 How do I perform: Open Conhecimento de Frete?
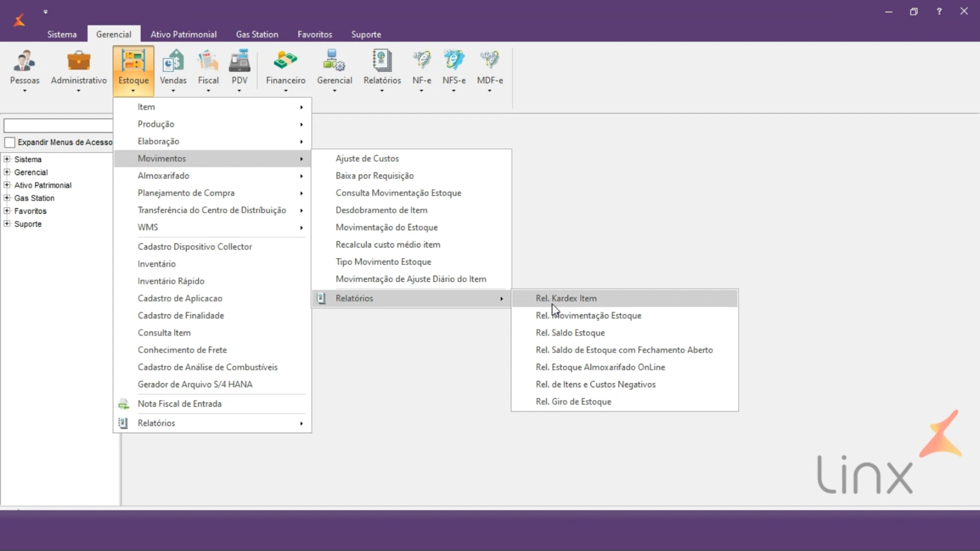212,350
